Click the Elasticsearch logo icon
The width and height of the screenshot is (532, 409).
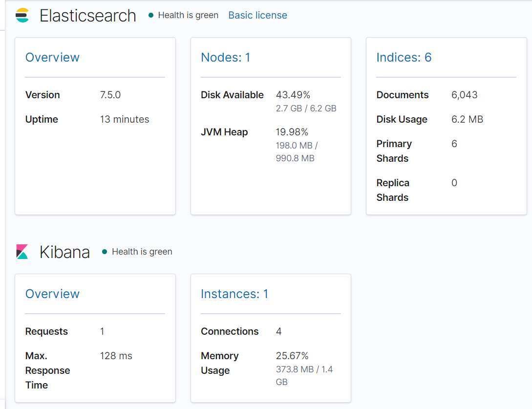[22, 16]
